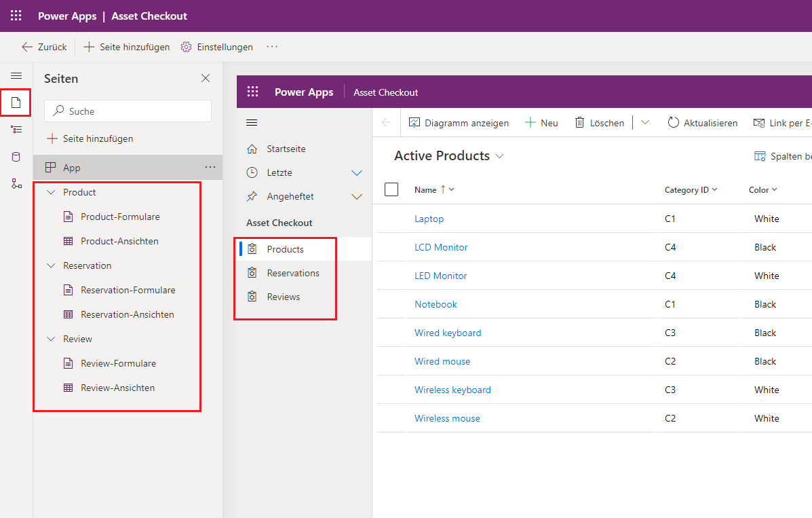Open the three-dots menu next to App
This screenshot has height=518, width=812.
[210, 167]
